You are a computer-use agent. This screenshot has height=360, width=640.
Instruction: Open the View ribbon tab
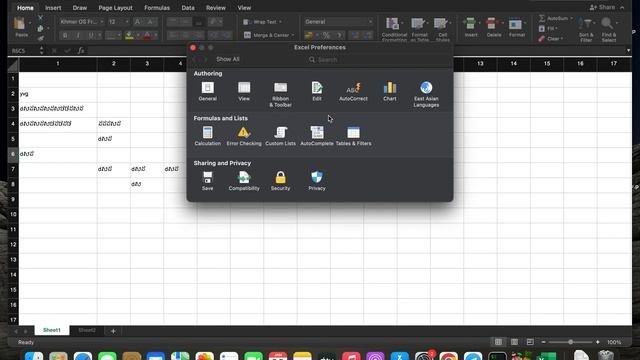(x=244, y=8)
